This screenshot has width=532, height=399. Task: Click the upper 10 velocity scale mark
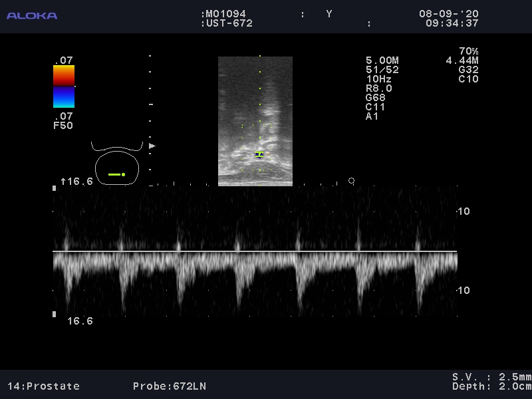464,211
